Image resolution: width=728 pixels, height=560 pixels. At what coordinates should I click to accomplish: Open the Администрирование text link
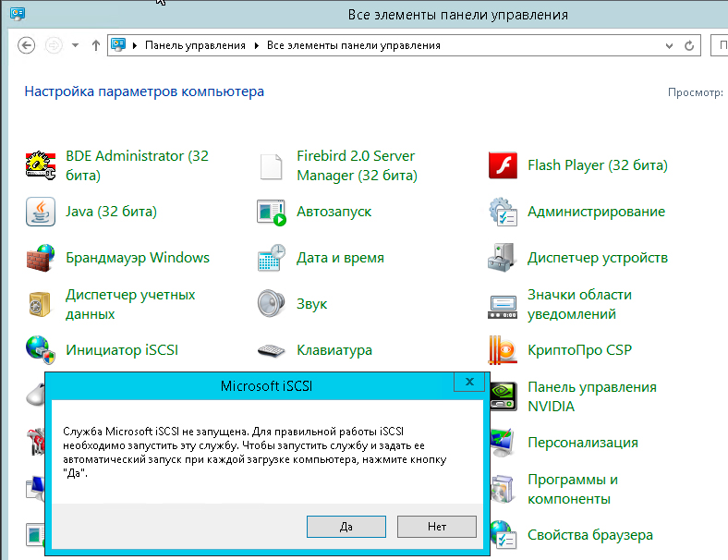pyautogui.click(x=596, y=212)
